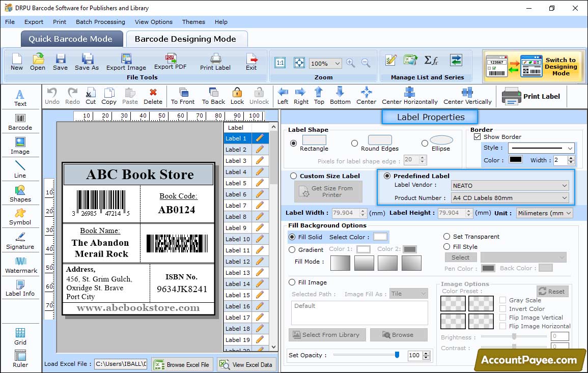Click label list scrollbar down arrow

pos(273,347)
